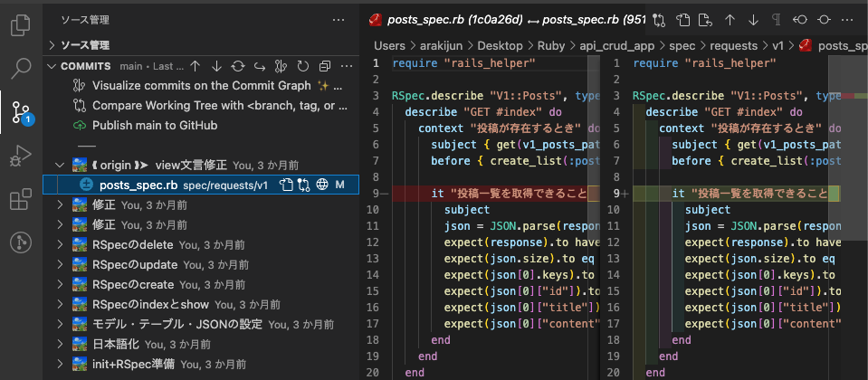
Task: Collapse the COMMITS section
Action: click(52, 66)
